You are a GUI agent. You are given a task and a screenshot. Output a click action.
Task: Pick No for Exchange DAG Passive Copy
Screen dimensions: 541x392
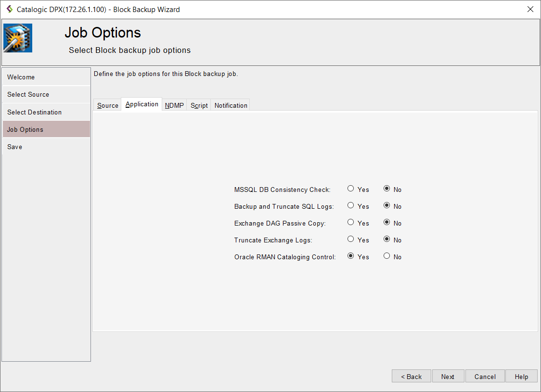pyautogui.click(x=387, y=223)
